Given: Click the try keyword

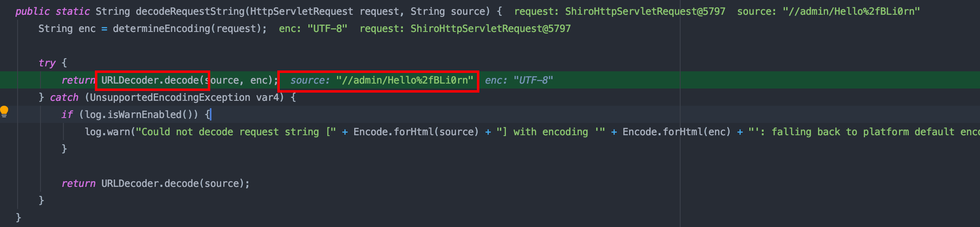Looking at the screenshot, I should pos(47,63).
